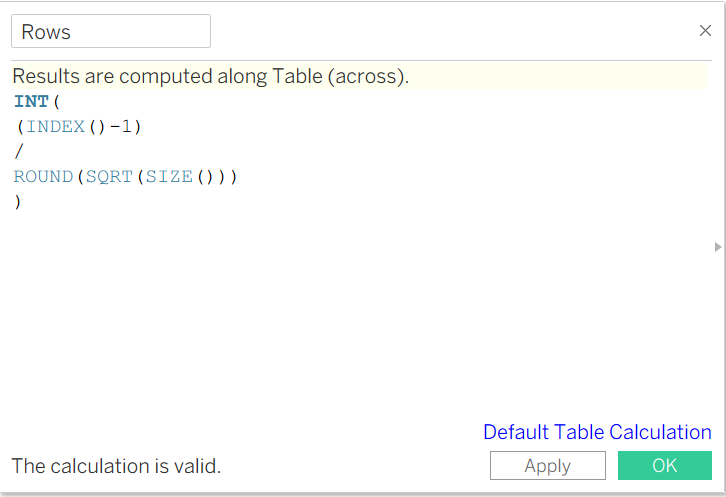Confirm the calculation with OK
Screen dimensions: 726x497
(664, 466)
